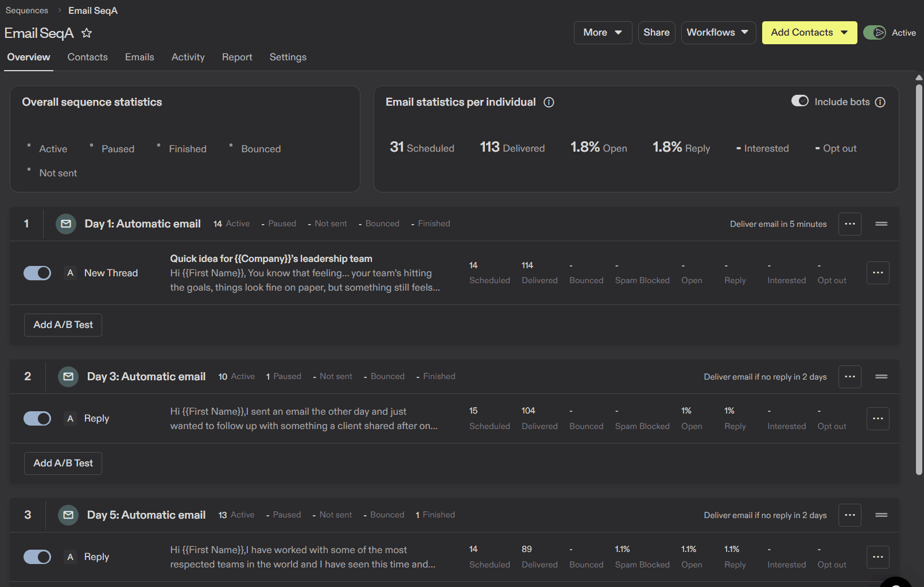This screenshot has width=924, height=587.
Task: Go to Sequences in the breadcrumb
Action: [27, 10]
